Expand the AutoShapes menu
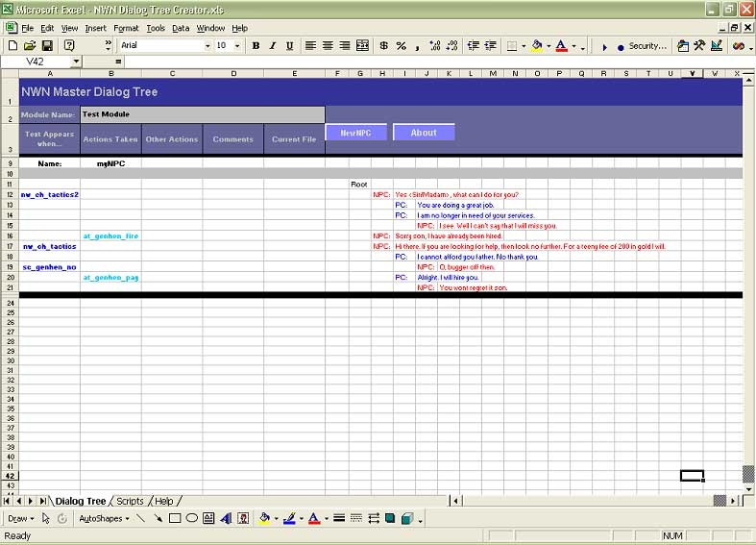This screenshot has height=545, width=756. [x=104, y=518]
